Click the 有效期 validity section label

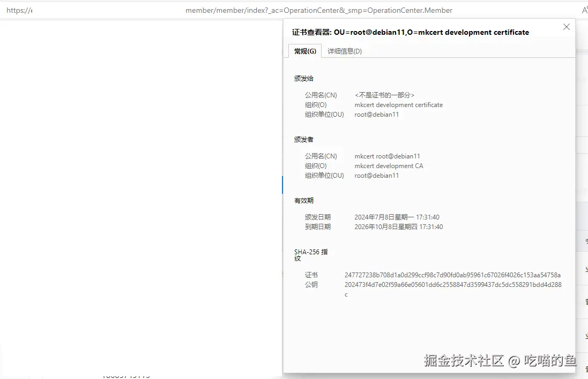pos(303,200)
